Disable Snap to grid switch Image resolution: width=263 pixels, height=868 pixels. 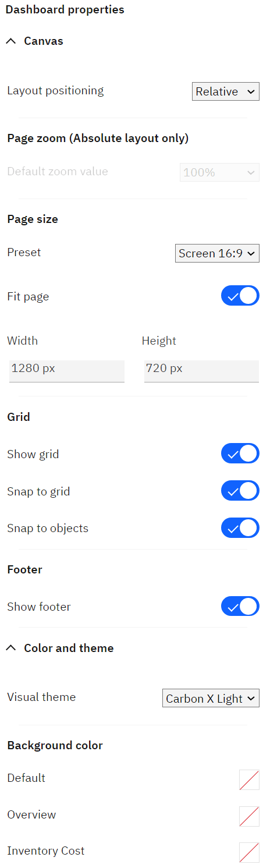tap(240, 491)
